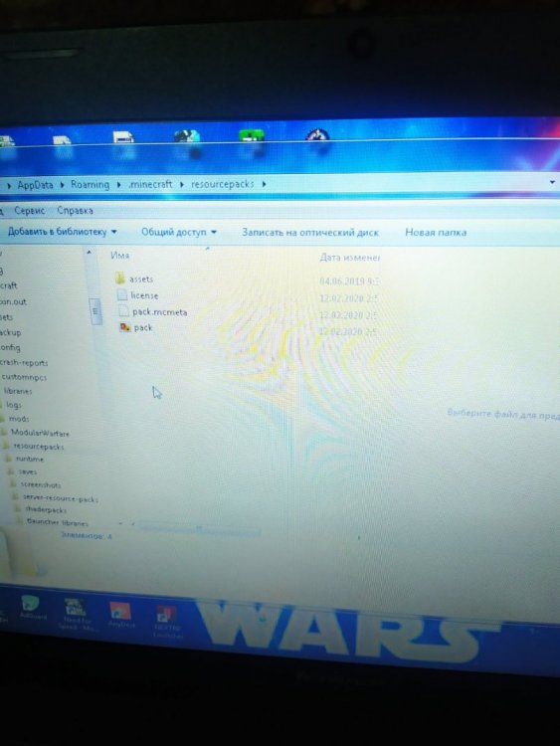Image resolution: width=560 pixels, height=746 pixels.
Task: Expand arrow after AppData in address bar
Action: coord(63,185)
